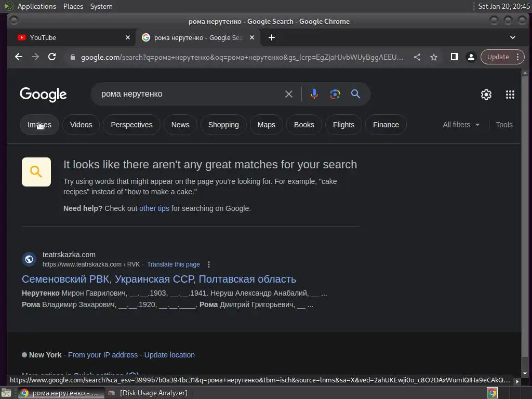Search by image with Google Lens
This screenshot has width=532, height=399.
coord(335,94)
